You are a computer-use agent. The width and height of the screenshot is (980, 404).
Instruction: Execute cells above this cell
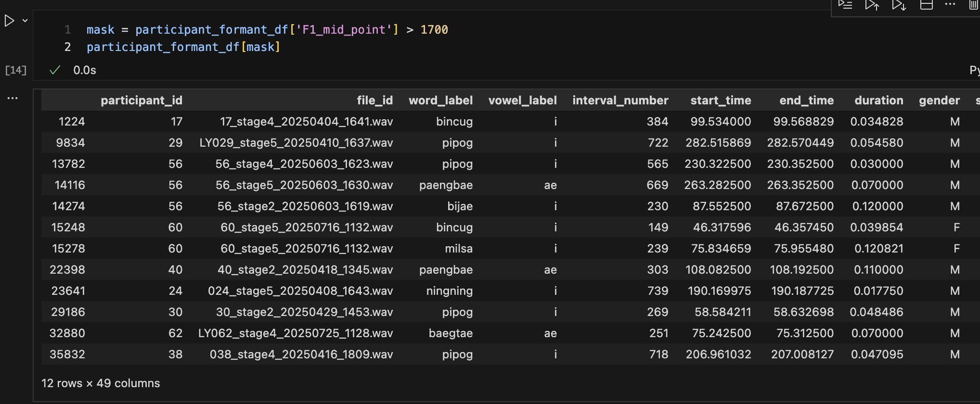tap(872, 5)
